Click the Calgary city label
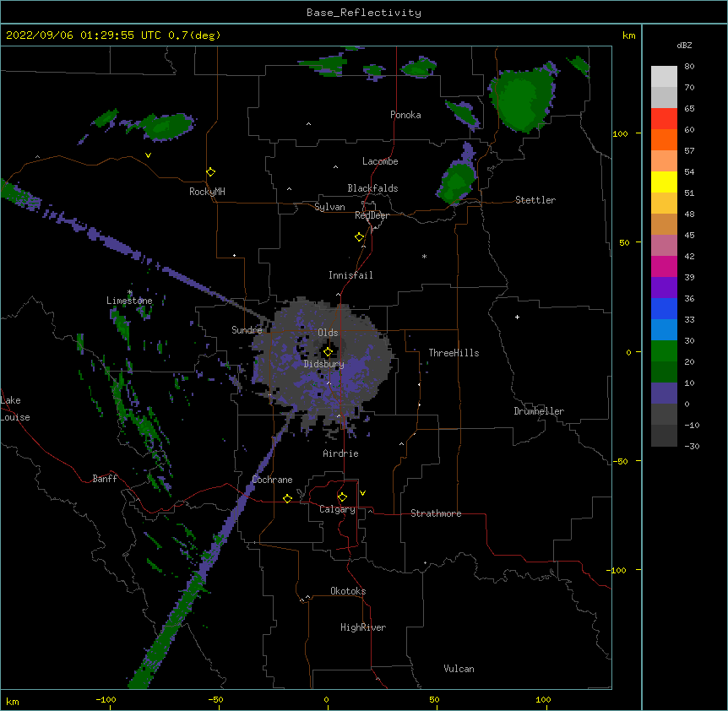The height and width of the screenshot is (711, 728). (338, 509)
